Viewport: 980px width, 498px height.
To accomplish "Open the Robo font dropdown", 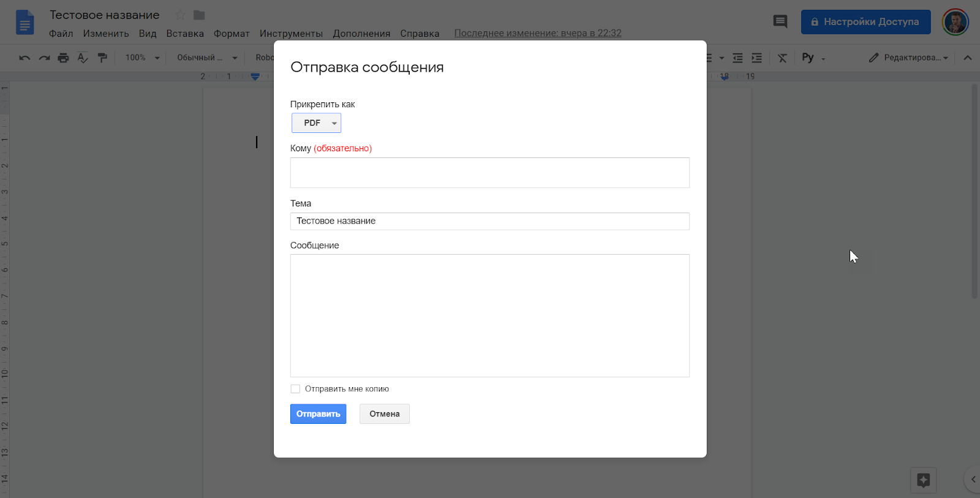I will click(x=265, y=58).
